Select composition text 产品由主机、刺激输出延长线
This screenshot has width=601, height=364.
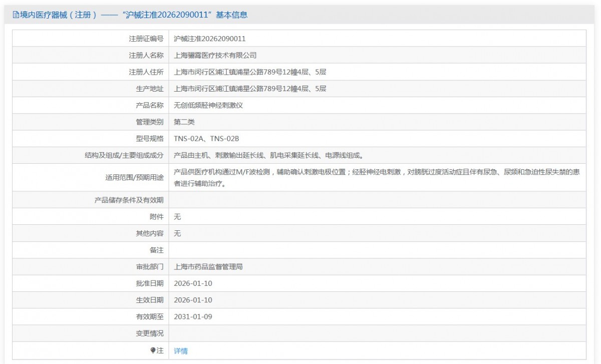(x=268, y=155)
